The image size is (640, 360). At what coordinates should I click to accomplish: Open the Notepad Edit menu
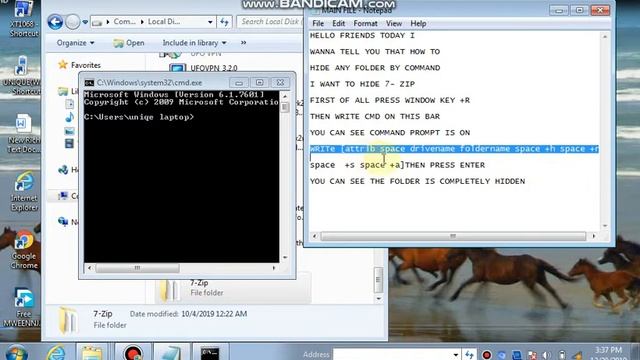click(x=338, y=23)
